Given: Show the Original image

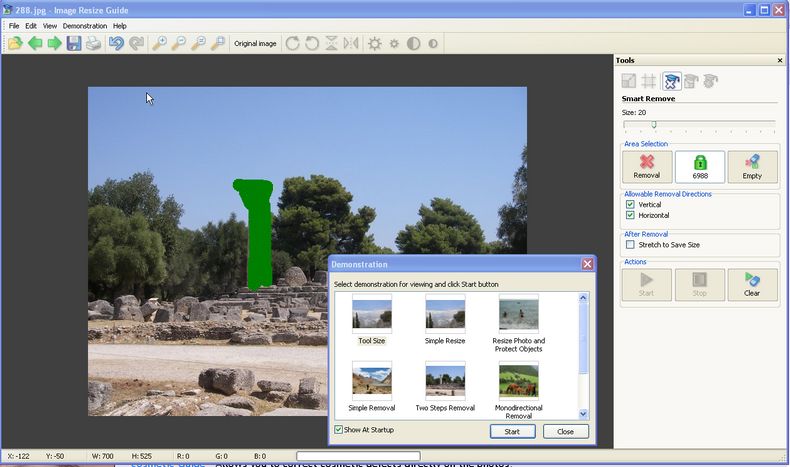Looking at the screenshot, I should coord(255,44).
